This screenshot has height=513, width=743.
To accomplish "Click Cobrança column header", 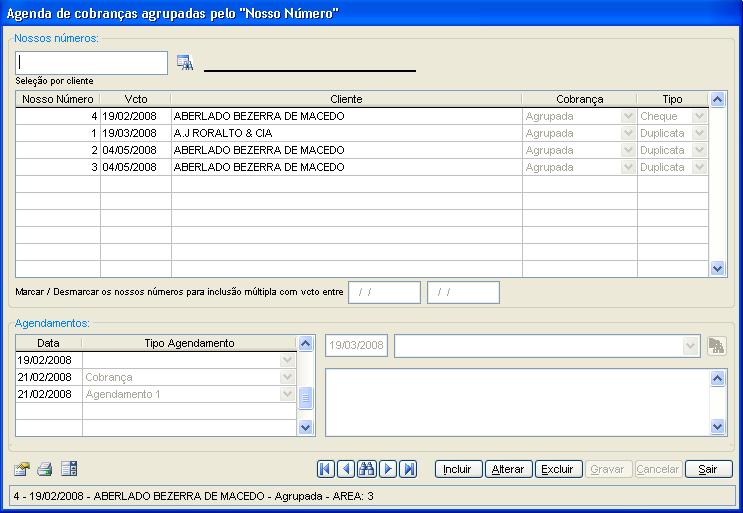I will pos(580,99).
